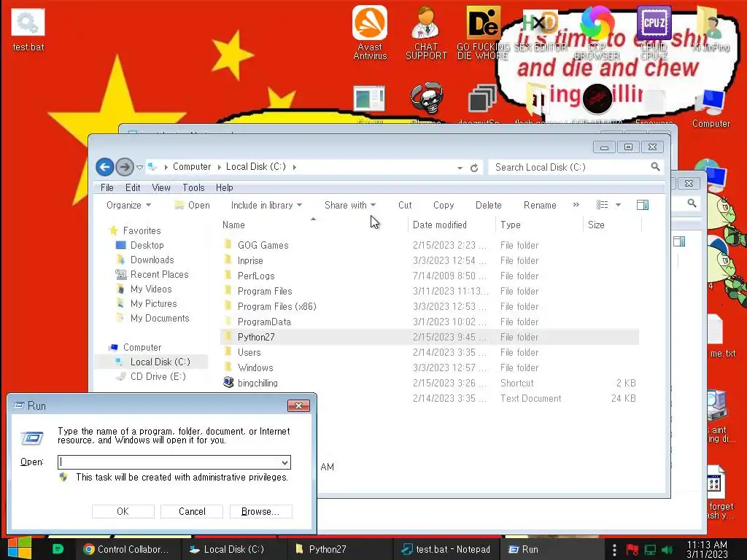This screenshot has width=747, height=560.
Task: Open the Edit menu
Action: (133, 187)
